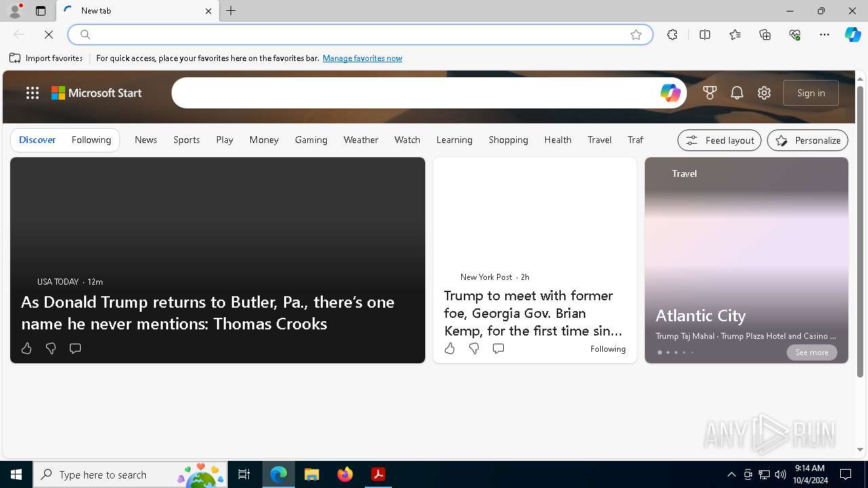Image resolution: width=868 pixels, height=488 pixels.
Task: Click the taskbar search box
Action: tap(130, 474)
